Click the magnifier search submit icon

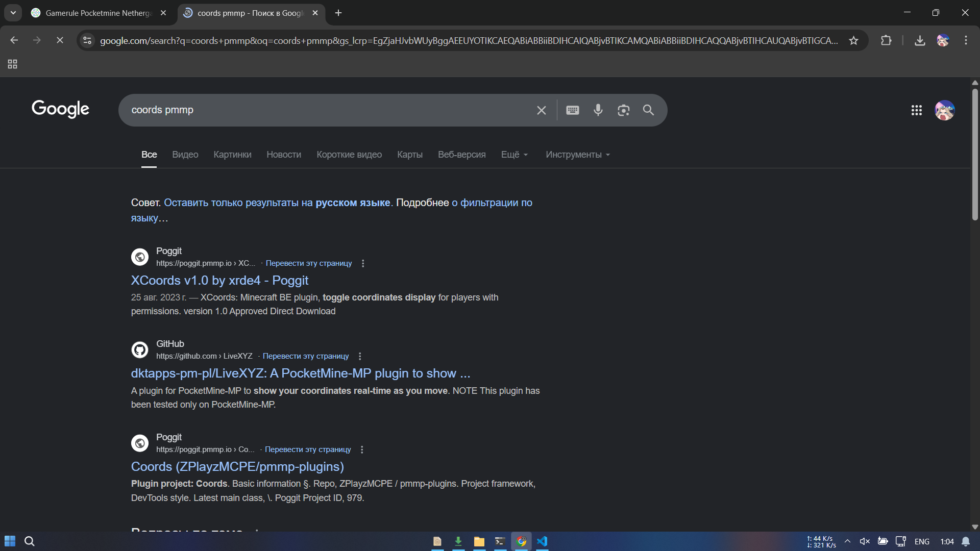[648, 110]
